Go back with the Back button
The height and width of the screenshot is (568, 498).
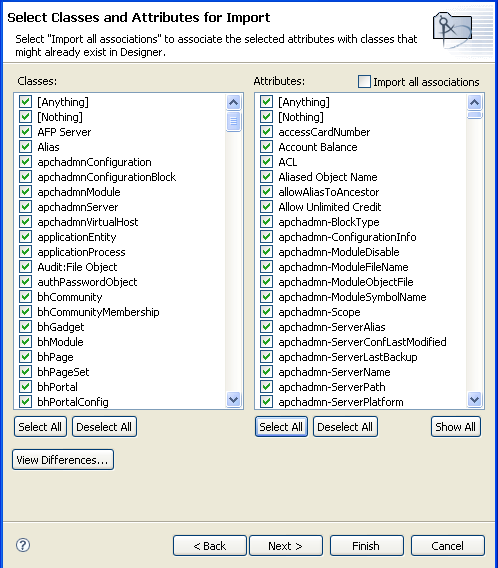click(x=210, y=546)
